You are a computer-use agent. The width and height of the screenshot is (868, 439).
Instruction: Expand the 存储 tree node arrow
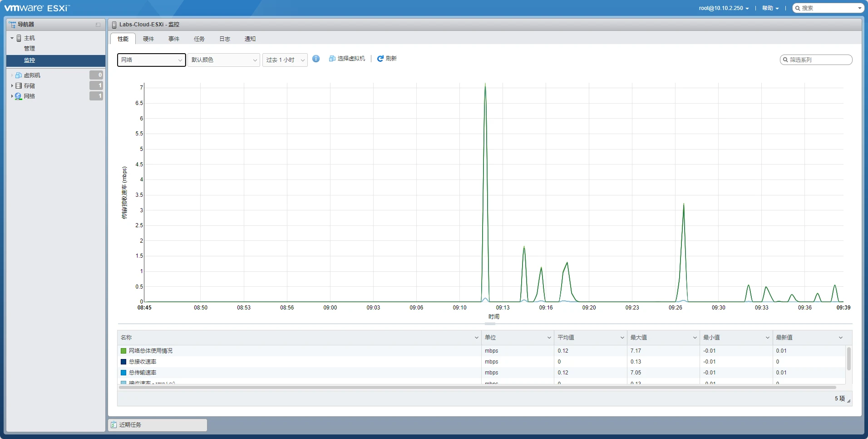[12, 86]
